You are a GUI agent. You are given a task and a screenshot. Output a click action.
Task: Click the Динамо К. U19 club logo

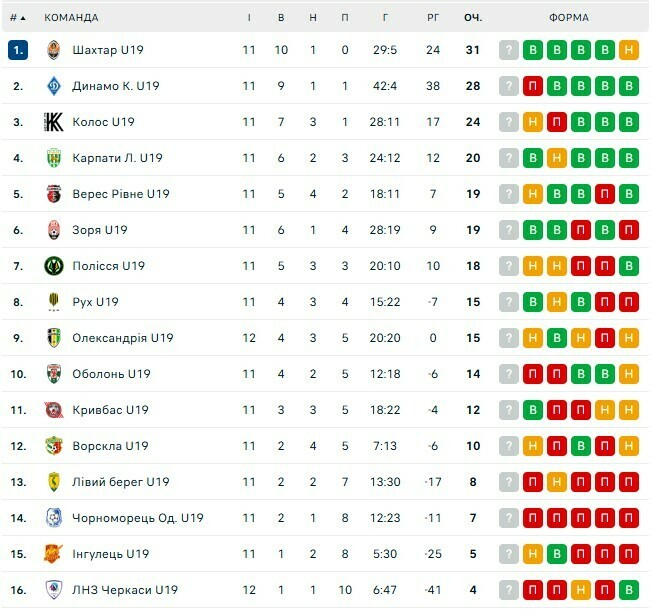(54, 86)
